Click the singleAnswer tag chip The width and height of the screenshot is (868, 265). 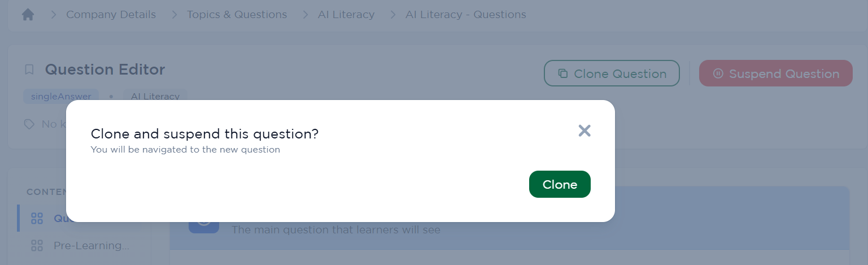(x=61, y=96)
